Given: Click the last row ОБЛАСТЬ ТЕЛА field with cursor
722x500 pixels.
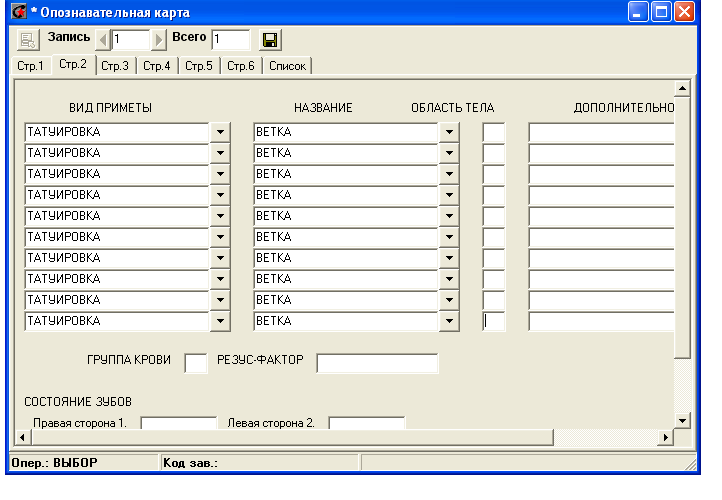Looking at the screenshot, I should coord(494,321).
